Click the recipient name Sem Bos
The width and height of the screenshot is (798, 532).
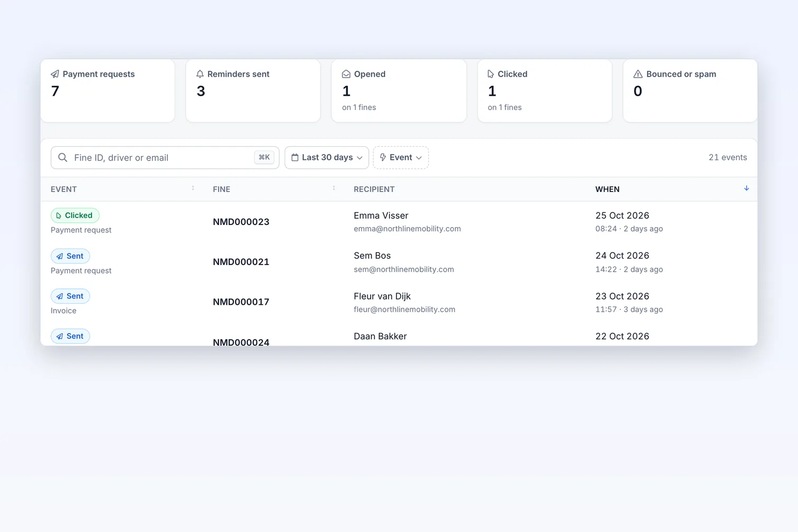[x=372, y=255]
